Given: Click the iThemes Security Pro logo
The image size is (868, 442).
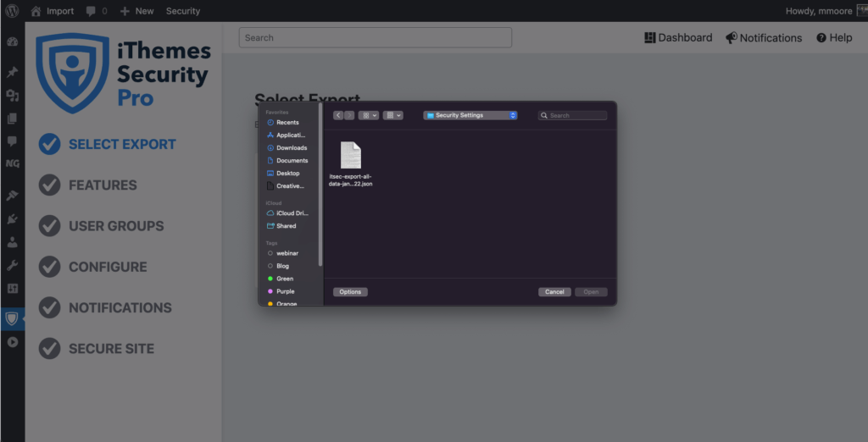Looking at the screenshot, I should coord(123,73).
